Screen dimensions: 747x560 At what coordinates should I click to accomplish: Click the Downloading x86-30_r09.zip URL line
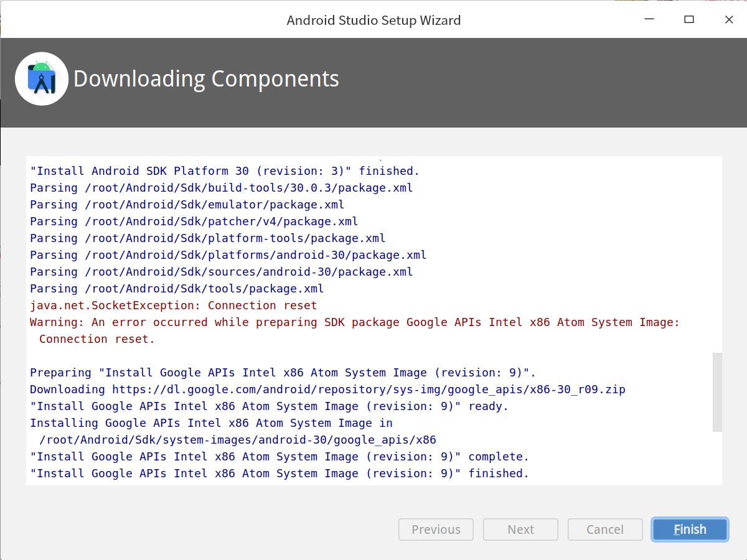(x=327, y=390)
